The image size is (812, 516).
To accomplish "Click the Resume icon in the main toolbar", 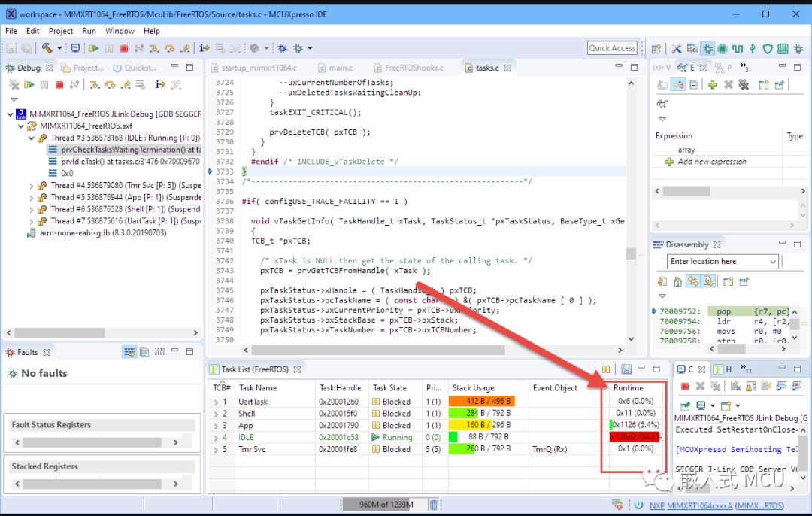I will click(94, 48).
